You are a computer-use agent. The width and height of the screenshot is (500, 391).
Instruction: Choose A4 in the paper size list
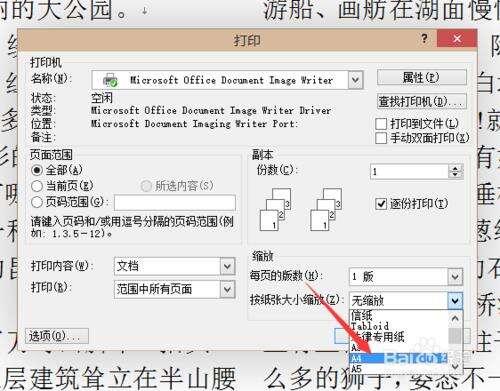(398, 359)
